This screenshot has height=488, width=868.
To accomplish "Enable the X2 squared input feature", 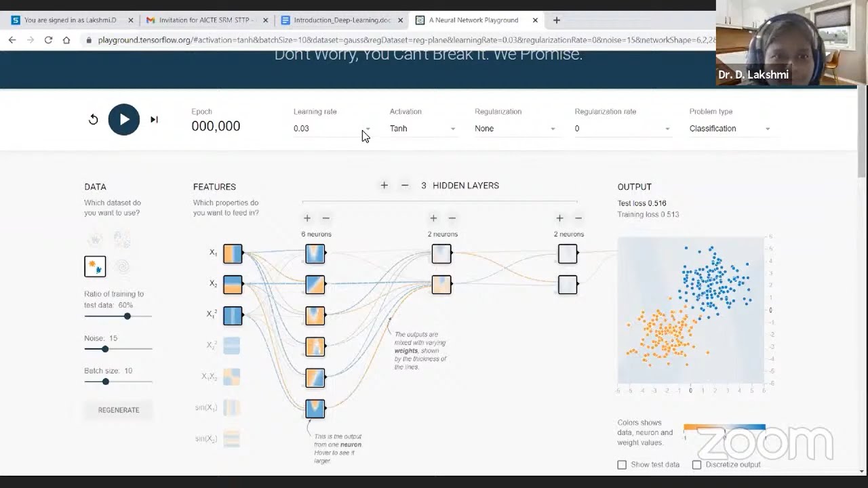I will [231, 346].
